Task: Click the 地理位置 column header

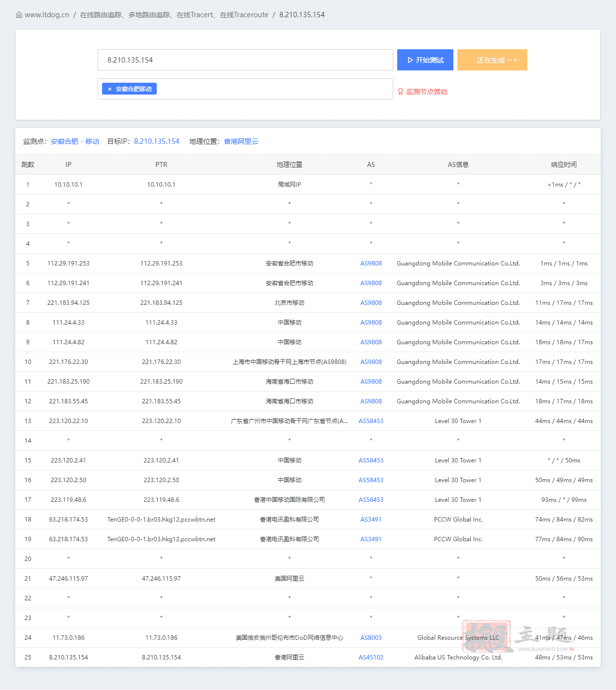Action: (289, 164)
